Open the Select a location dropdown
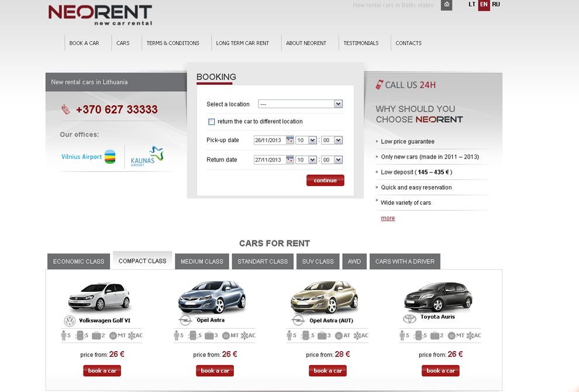The width and height of the screenshot is (579, 392). pyautogui.click(x=300, y=104)
